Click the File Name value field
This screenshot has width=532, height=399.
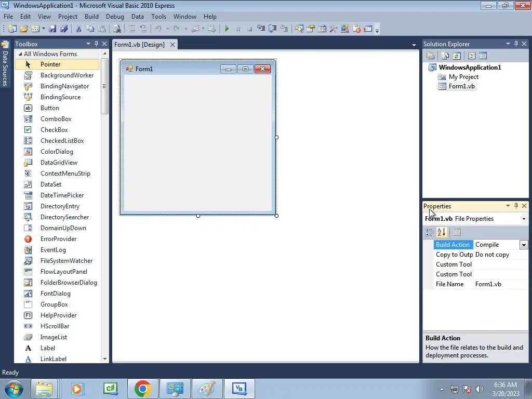(501, 284)
